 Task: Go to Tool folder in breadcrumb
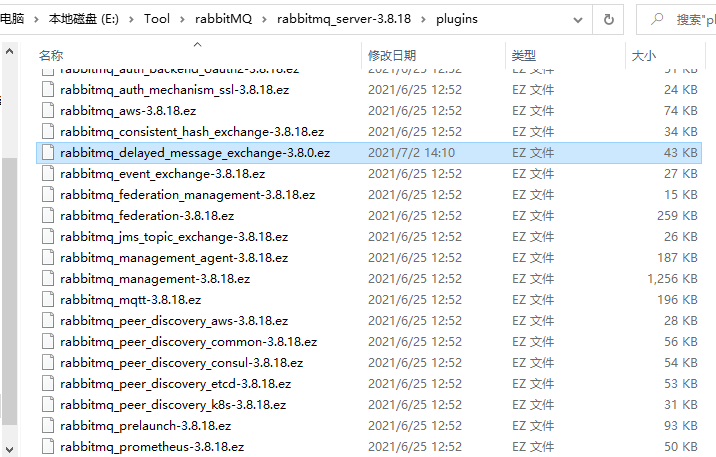(x=157, y=19)
